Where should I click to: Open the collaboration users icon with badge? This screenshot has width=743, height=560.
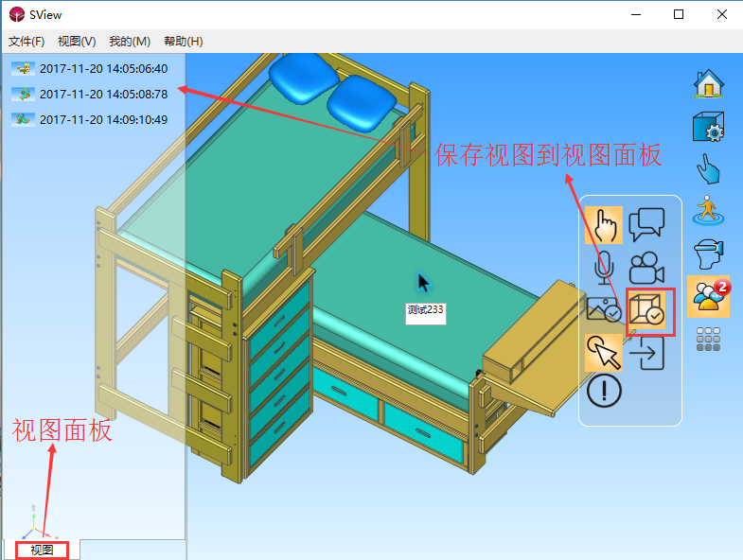pos(709,296)
